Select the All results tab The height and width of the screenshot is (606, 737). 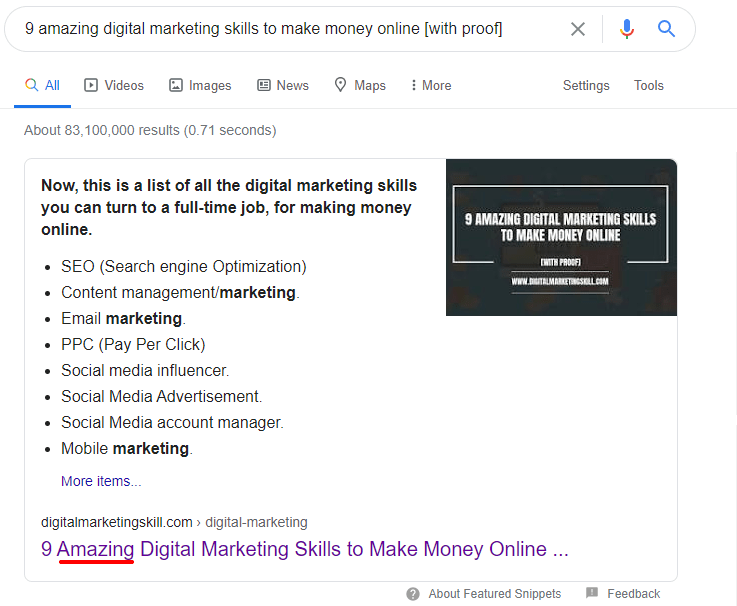click(x=42, y=86)
